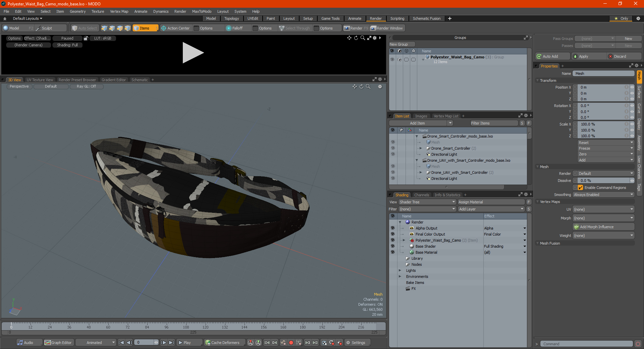Select Polygons selection mode icon
The width and height of the screenshot is (644, 349).
[x=120, y=28]
